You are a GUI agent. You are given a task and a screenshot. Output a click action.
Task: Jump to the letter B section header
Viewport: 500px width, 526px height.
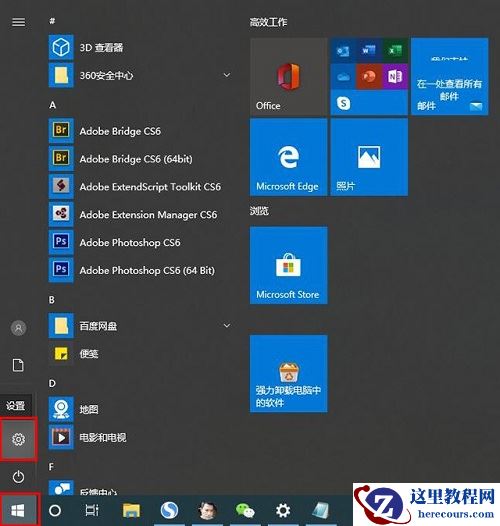click(x=52, y=300)
